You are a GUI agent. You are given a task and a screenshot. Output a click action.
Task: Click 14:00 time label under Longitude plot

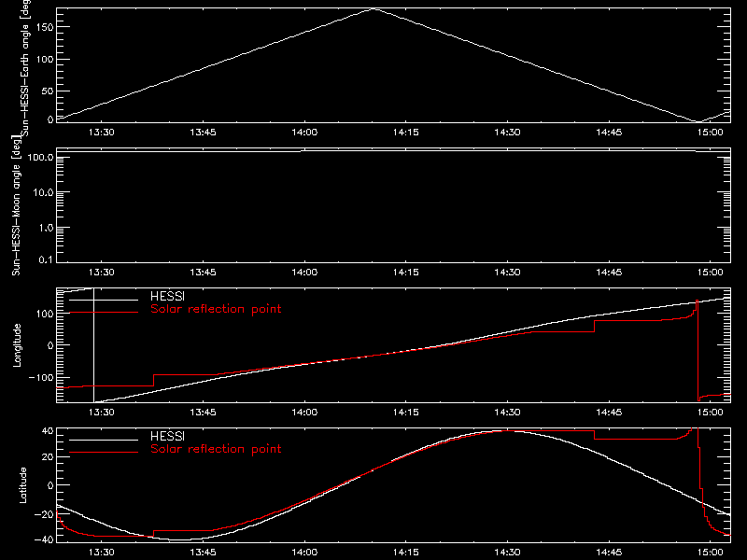pyautogui.click(x=304, y=413)
